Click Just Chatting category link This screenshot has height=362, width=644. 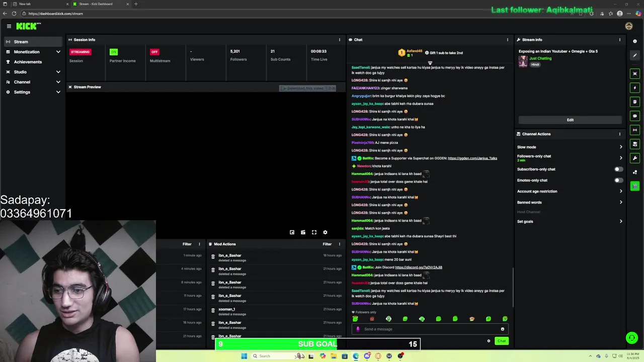point(540,58)
